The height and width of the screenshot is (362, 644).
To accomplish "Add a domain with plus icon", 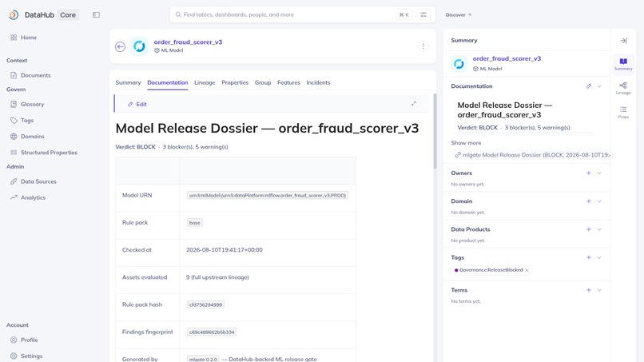I will click(589, 201).
